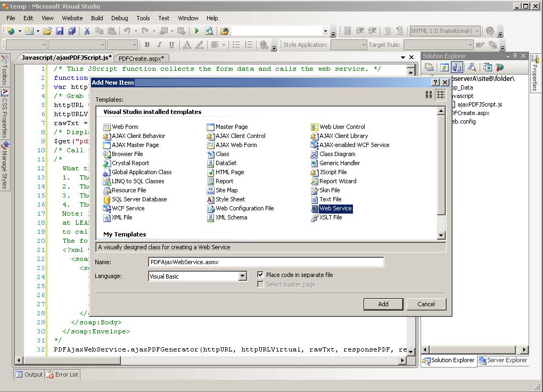543x392 pixels.
Task: Click the Underline formatting icon
Action: pyautogui.click(x=171, y=45)
